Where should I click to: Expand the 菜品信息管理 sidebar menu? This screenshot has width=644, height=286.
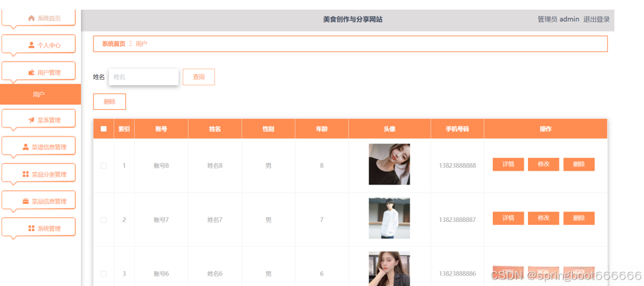(x=39, y=200)
